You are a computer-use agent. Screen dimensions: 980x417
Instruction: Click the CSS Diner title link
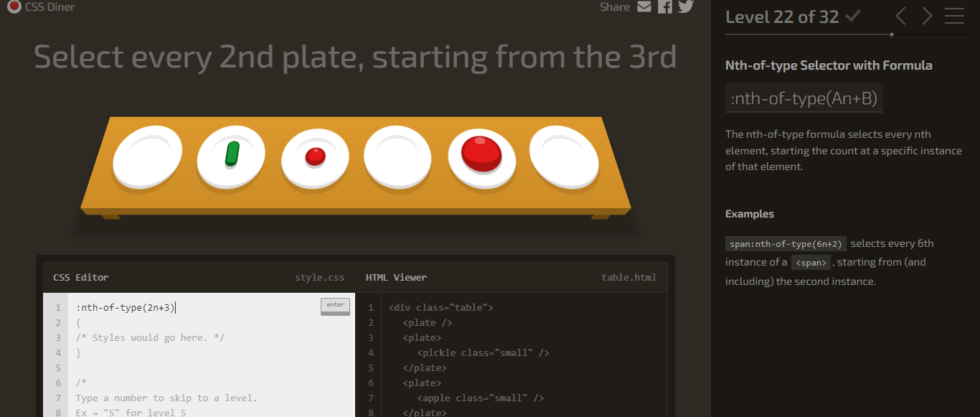[50, 7]
